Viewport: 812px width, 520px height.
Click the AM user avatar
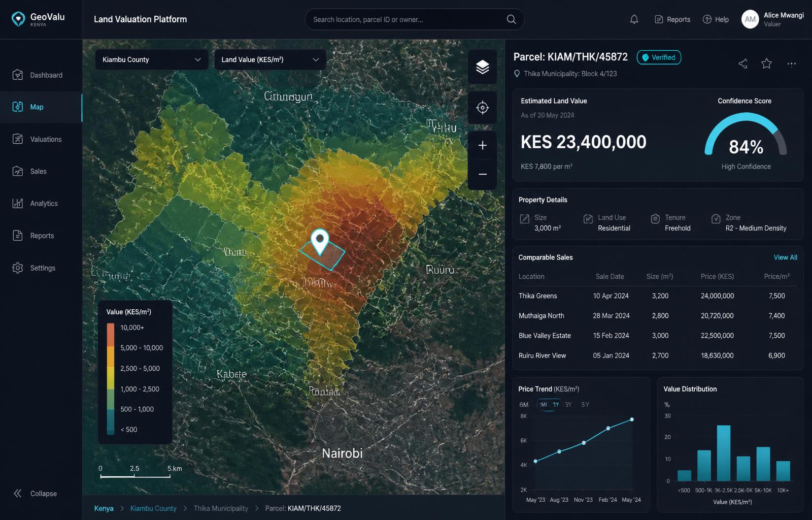click(750, 19)
